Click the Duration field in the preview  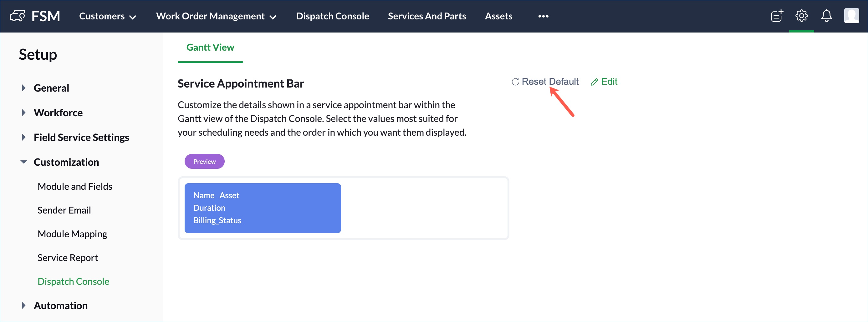coord(209,208)
